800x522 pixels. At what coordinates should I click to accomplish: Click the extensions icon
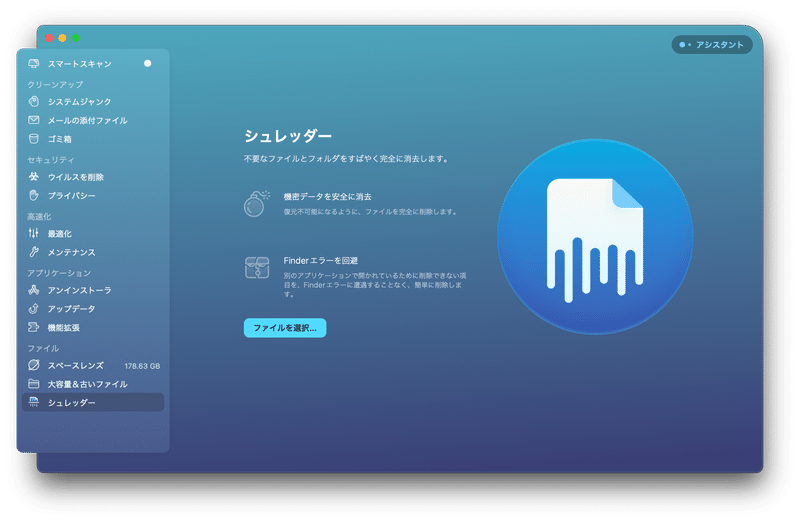[x=34, y=327]
